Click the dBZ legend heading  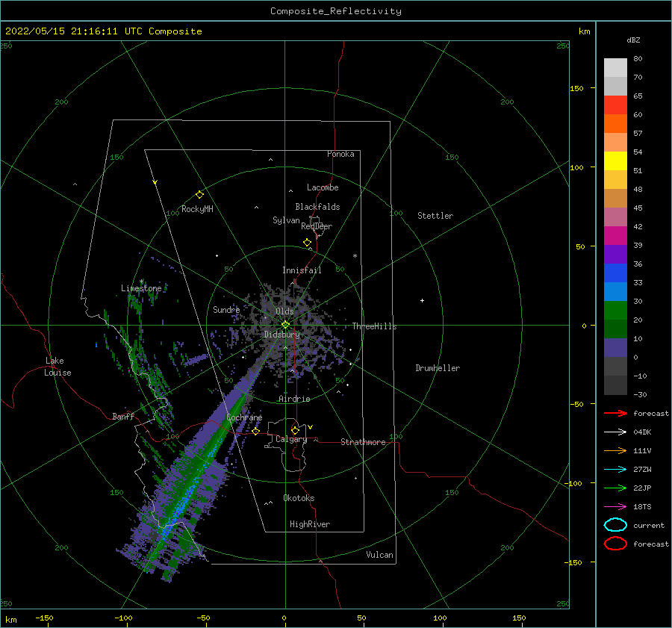click(633, 40)
